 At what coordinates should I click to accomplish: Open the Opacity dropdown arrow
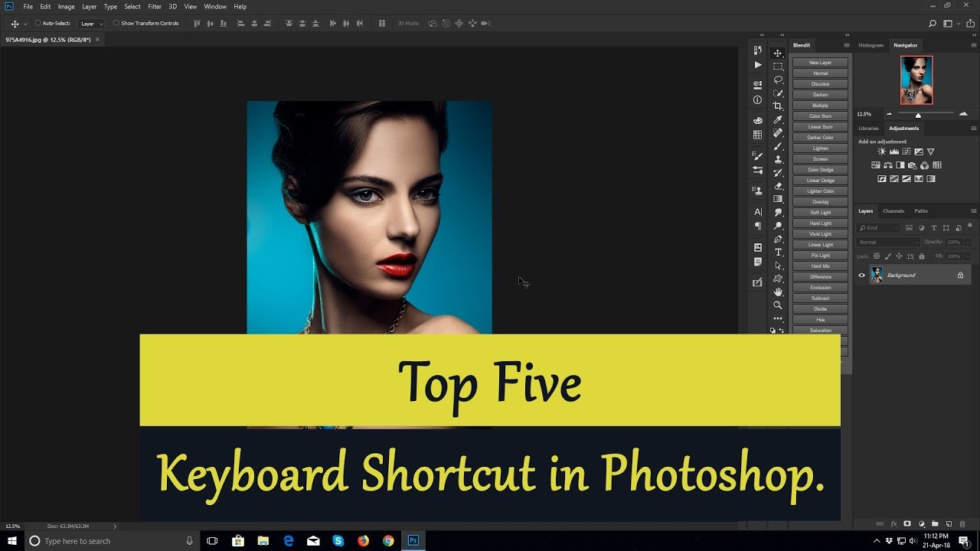tap(967, 242)
